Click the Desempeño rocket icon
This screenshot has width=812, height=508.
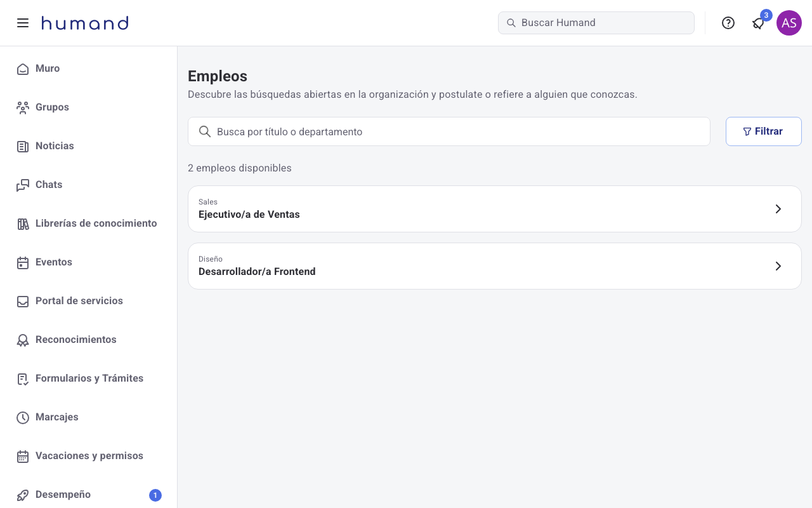coord(23,495)
